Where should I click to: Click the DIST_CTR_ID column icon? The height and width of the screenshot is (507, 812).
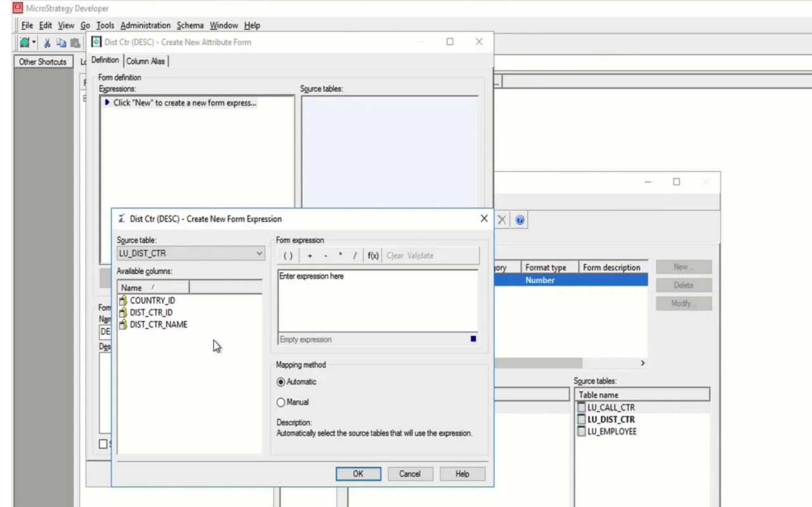pos(123,313)
